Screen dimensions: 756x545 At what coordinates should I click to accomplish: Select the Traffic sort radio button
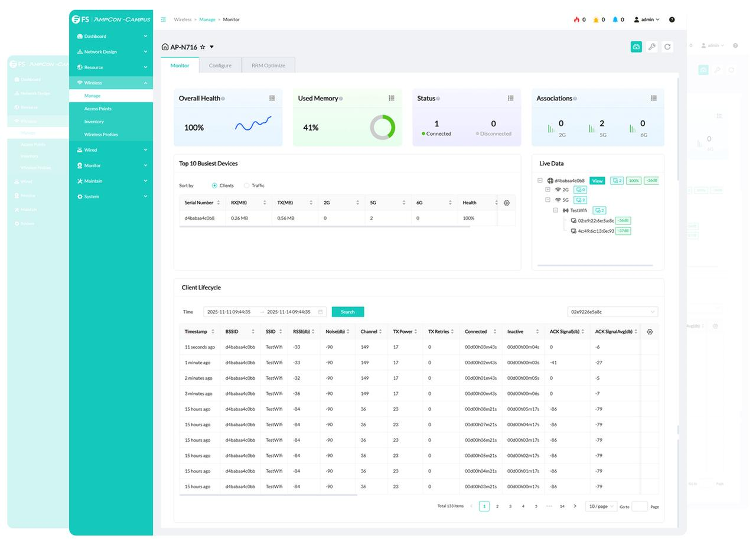click(x=246, y=185)
